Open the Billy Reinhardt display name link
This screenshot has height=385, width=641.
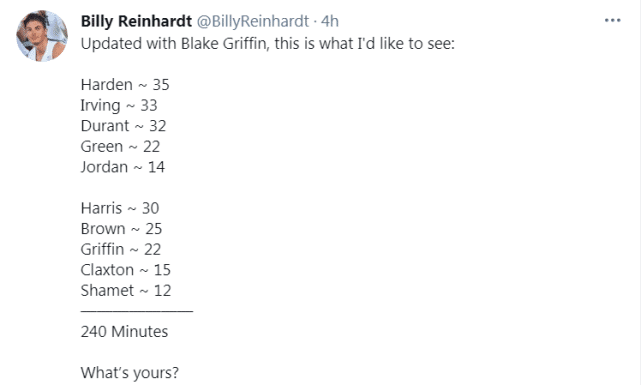click(x=136, y=21)
